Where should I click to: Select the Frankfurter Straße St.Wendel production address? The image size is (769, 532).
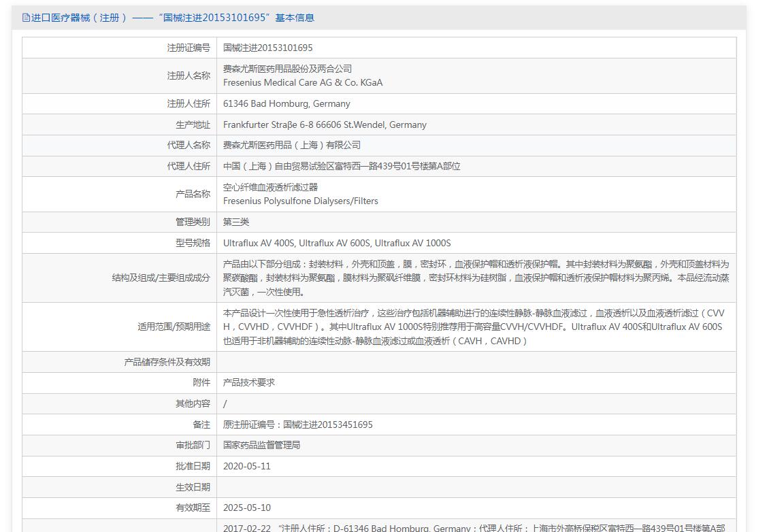pyautogui.click(x=325, y=124)
